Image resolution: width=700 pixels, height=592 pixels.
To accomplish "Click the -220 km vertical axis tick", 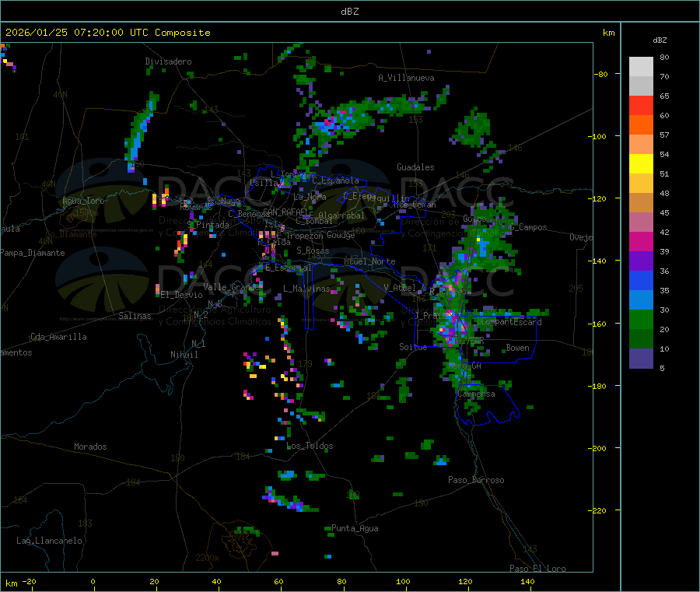I will (x=597, y=510).
